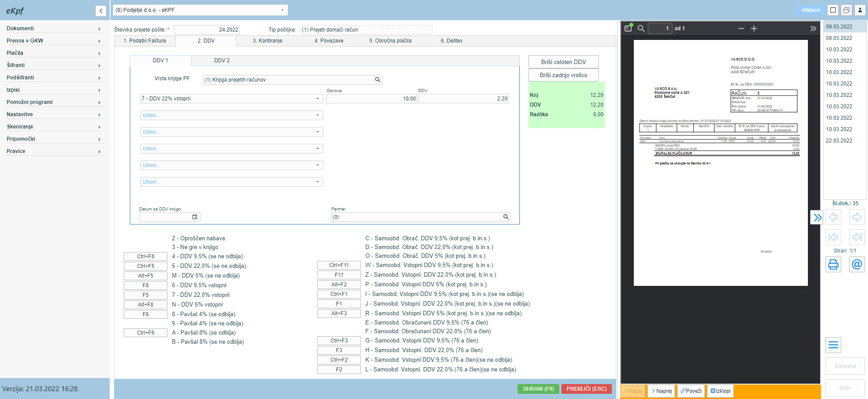Open the calendar picker for Datum za DDV knjigo

[195, 217]
